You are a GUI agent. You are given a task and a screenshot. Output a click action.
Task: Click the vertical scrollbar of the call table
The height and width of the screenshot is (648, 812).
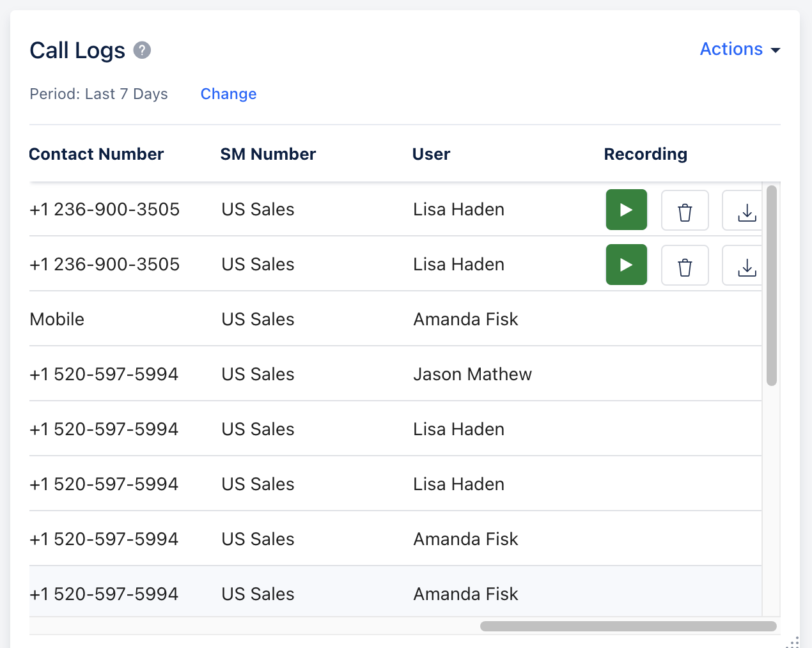(772, 286)
